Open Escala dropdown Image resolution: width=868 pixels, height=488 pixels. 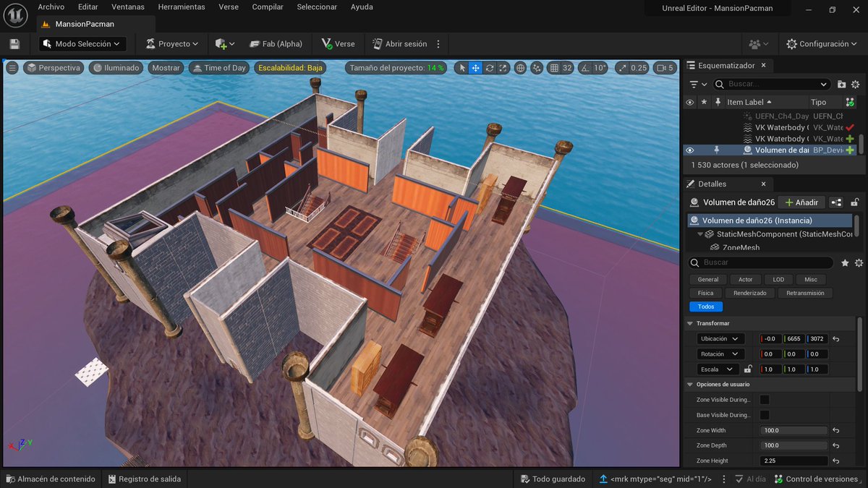click(x=717, y=369)
